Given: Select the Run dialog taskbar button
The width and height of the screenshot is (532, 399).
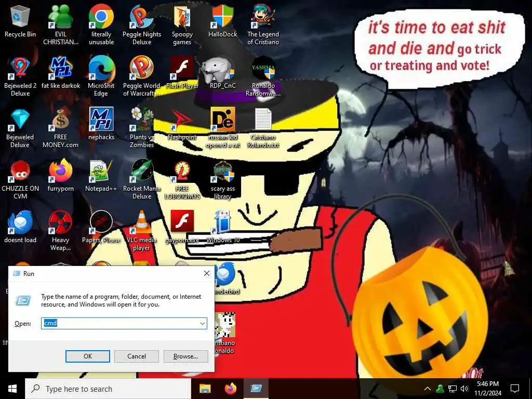Looking at the screenshot, I should click(x=256, y=389).
